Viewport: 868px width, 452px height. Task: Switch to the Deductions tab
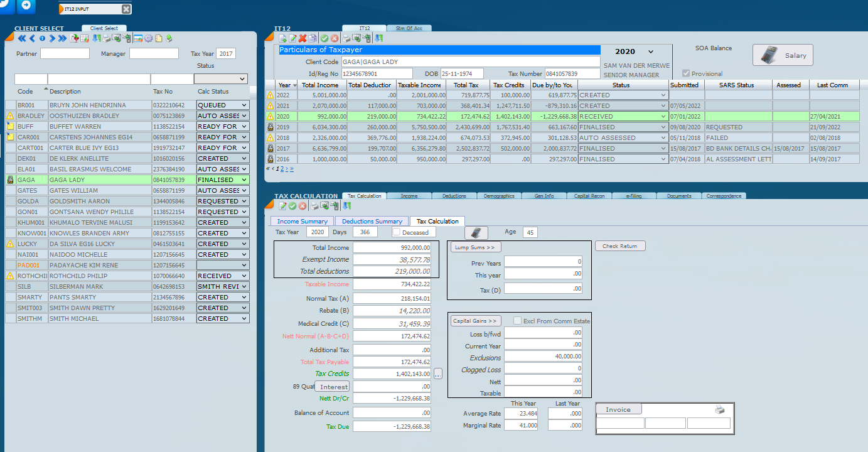[454, 196]
